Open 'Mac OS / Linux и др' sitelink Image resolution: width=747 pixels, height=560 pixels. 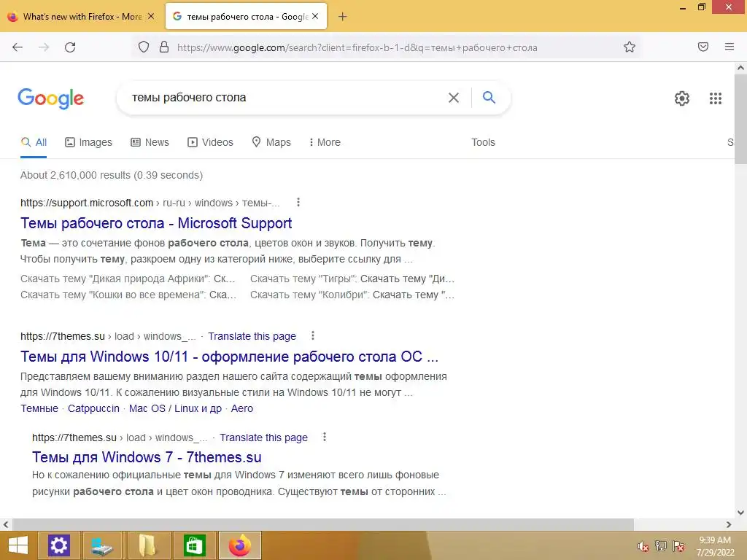(x=175, y=408)
